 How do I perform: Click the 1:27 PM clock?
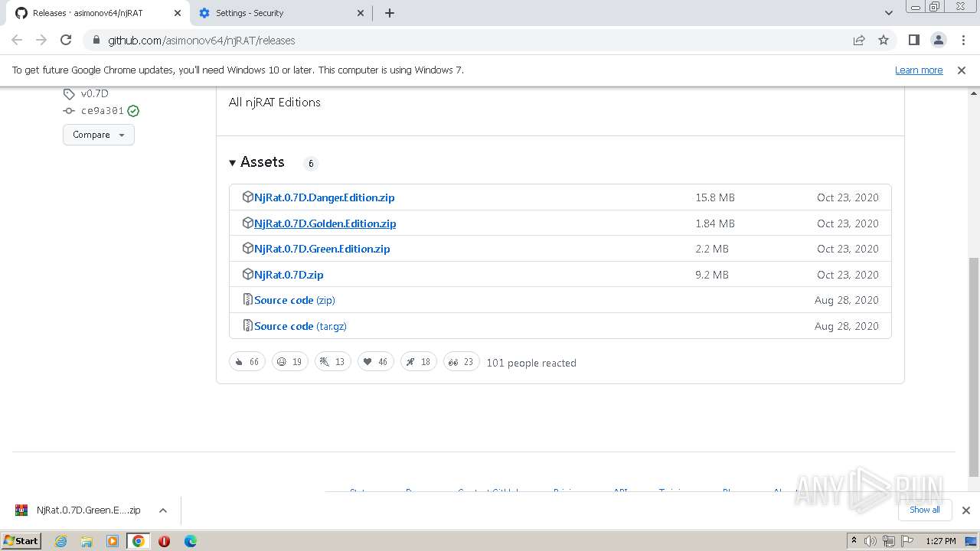coord(940,541)
